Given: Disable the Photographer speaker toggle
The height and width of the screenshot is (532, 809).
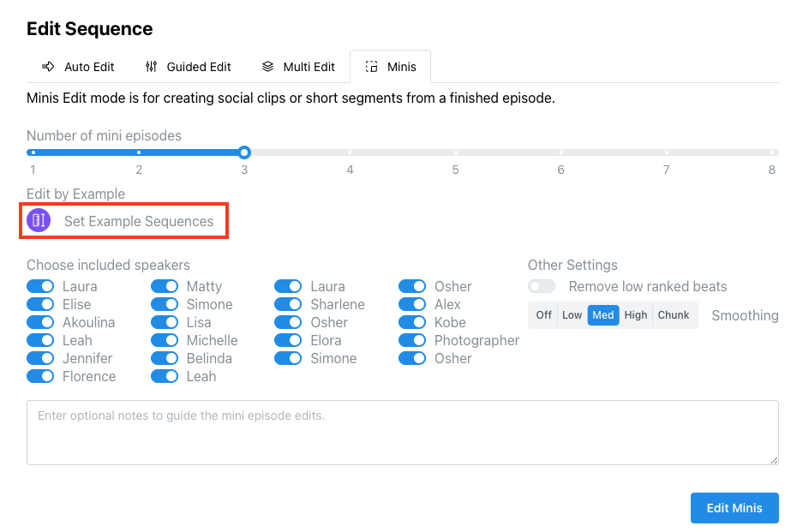Looking at the screenshot, I should click(412, 341).
